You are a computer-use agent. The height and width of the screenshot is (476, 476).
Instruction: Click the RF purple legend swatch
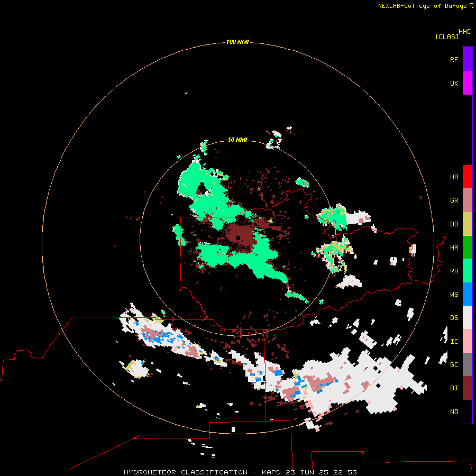(x=467, y=59)
